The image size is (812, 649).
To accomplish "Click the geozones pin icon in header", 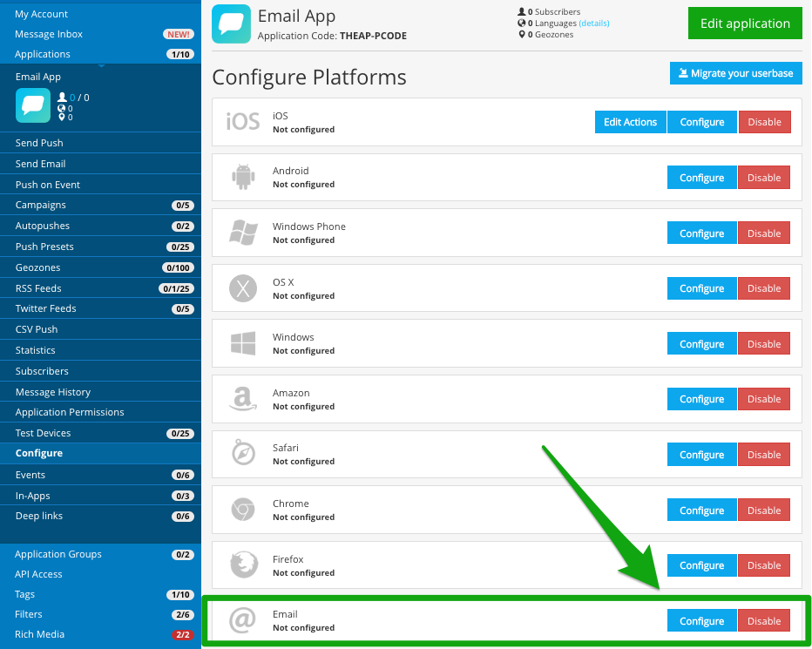I will [x=522, y=34].
